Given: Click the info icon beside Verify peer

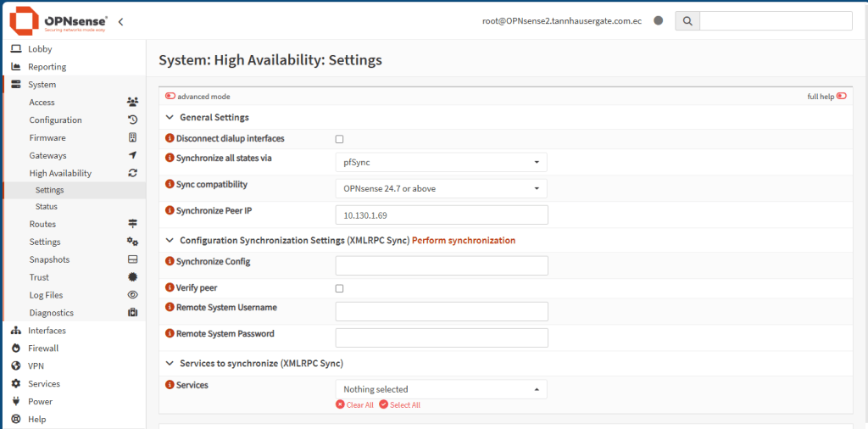Looking at the screenshot, I should 170,288.
